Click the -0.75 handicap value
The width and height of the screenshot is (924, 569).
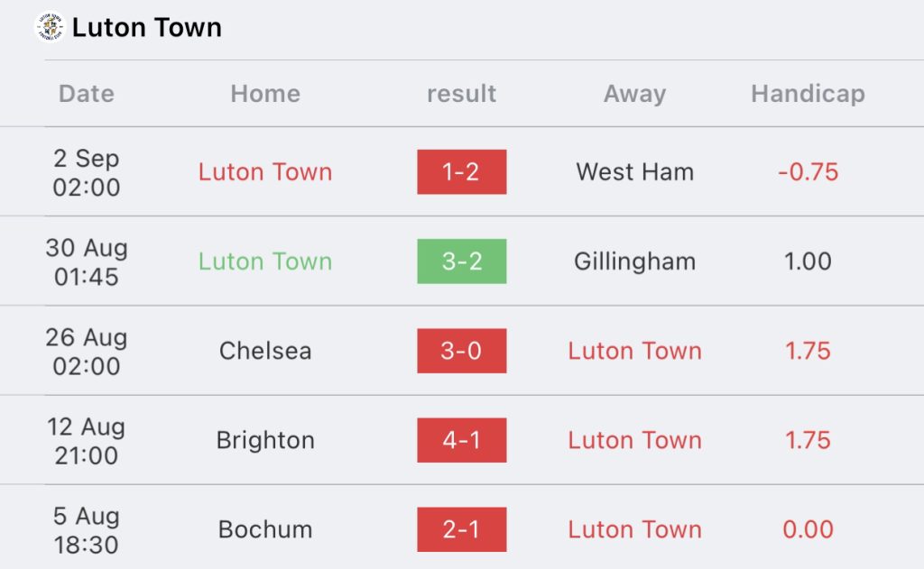tap(808, 172)
